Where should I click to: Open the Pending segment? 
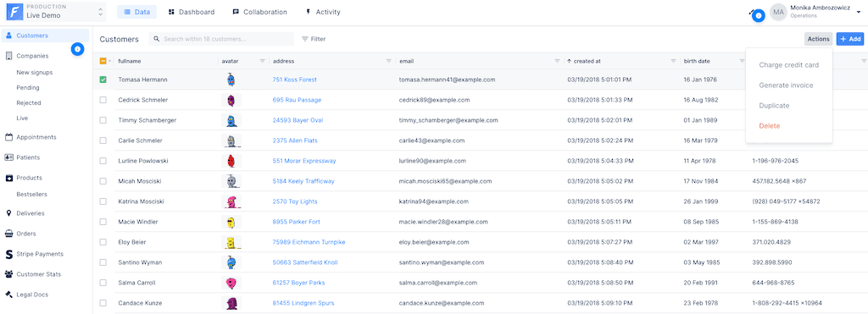click(x=28, y=88)
